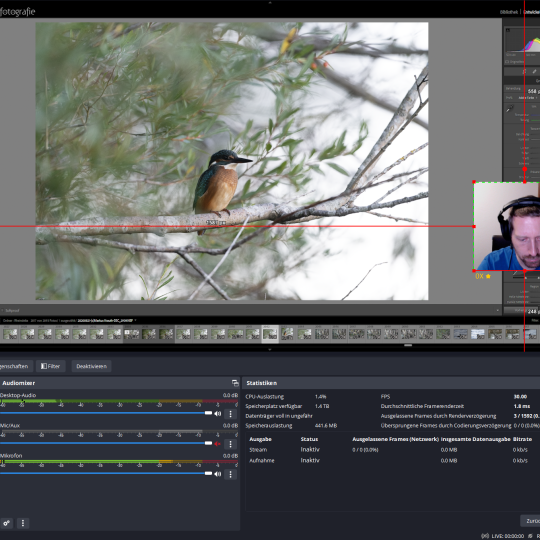Viewport: 540px width, 540px height.
Task: Click the Aufnahme row name
Action: pos(262,460)
